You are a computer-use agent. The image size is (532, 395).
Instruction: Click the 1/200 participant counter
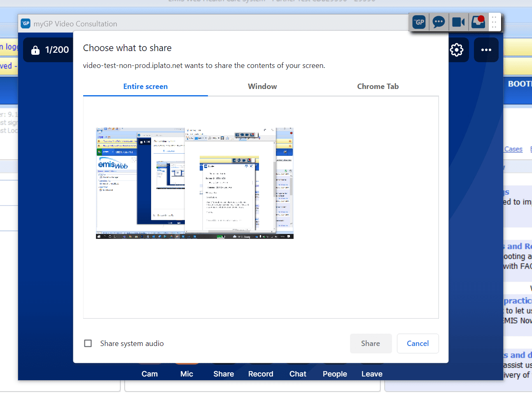point(57,50)
